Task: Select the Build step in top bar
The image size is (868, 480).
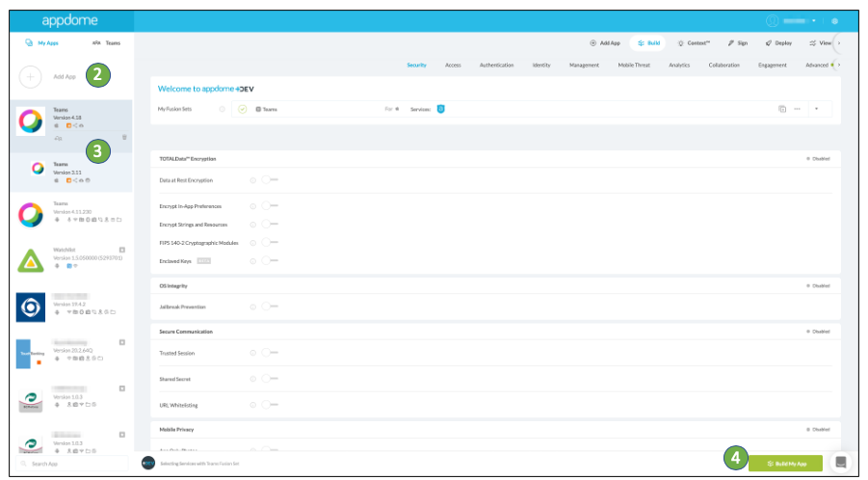Action: pyautogui.click(x=648, y=43)
